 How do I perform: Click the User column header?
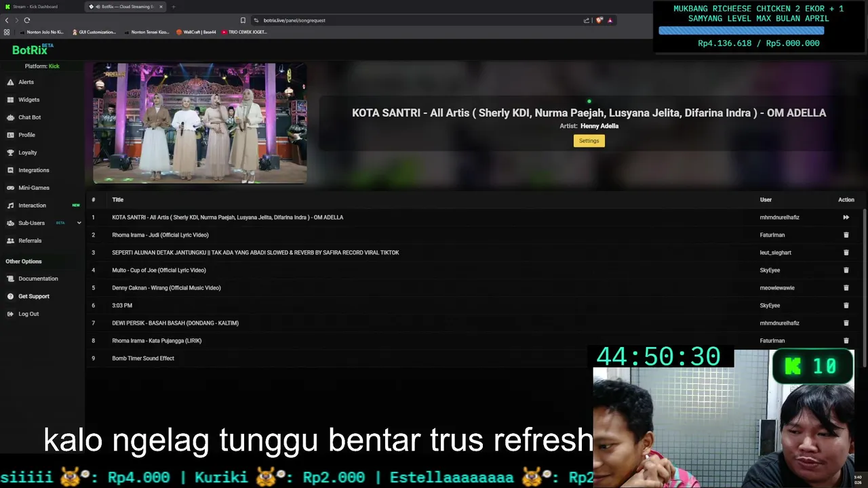[766, 200]
